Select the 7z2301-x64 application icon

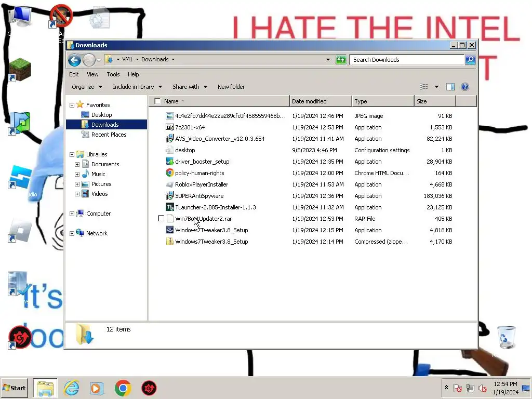pyautogui.click(x=170, y=127)
